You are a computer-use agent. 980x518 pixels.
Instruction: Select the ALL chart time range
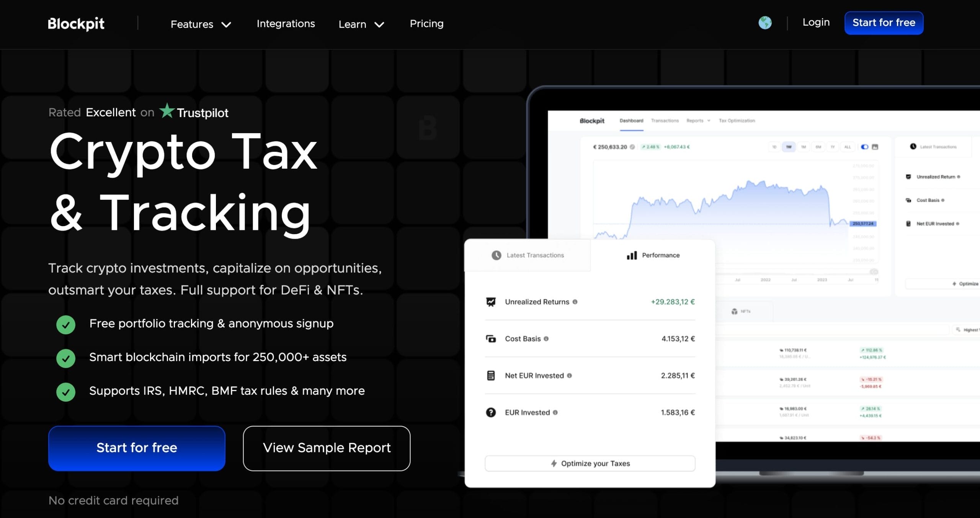(848, 147)
